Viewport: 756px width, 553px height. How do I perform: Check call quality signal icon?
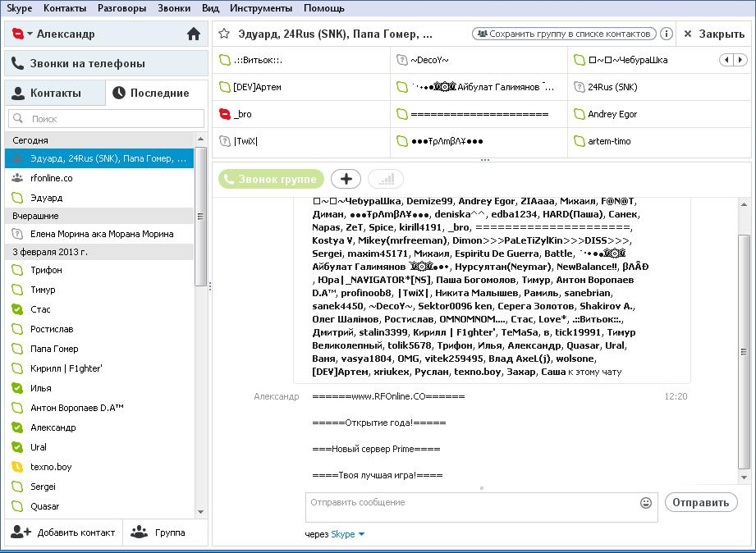pos(386,179)
